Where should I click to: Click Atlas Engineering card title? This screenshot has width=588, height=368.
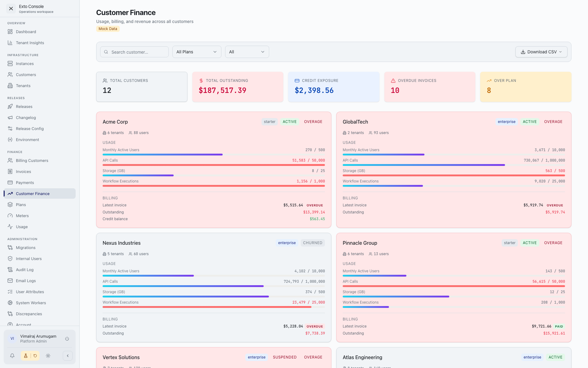click(x=362, y=357)
